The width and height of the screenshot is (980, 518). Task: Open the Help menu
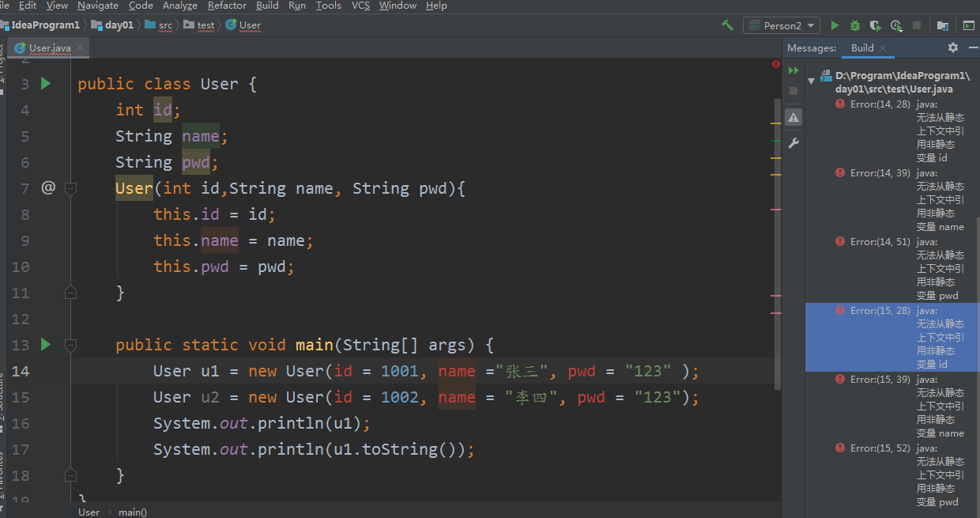click(436, 6)
